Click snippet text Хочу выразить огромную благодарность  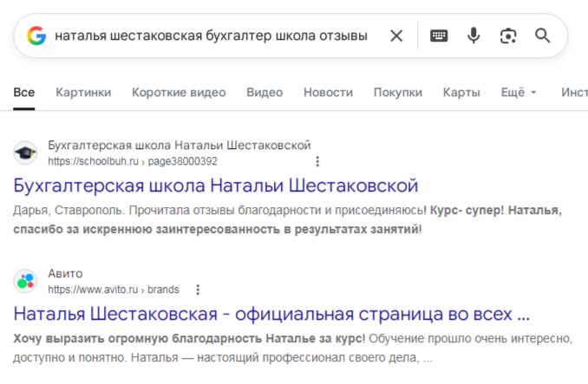pos(189,338)
